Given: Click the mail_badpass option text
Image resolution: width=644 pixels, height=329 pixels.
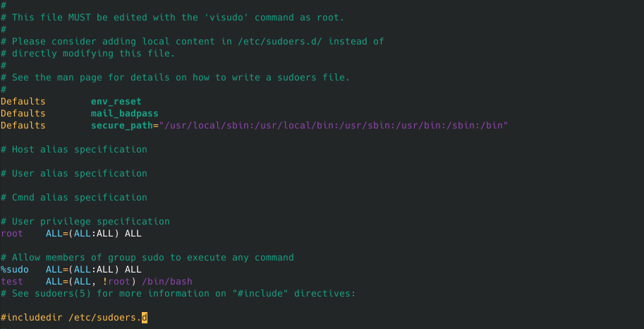Looking at the screenshot, I should (124, 113).
